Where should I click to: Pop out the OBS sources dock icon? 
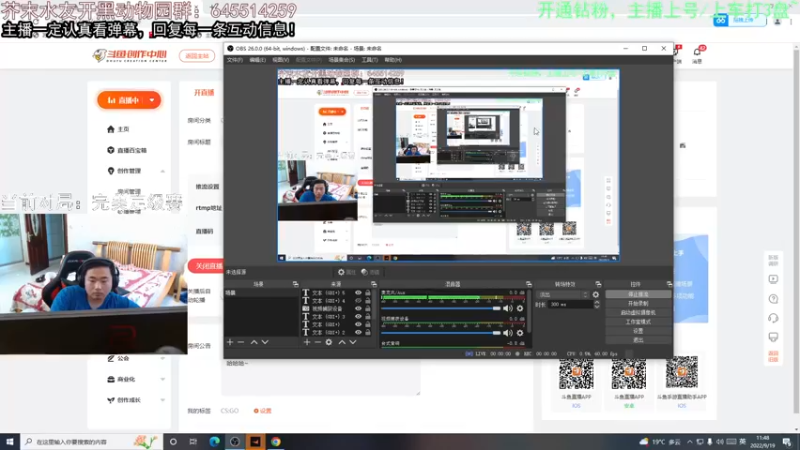coord(374,284)
